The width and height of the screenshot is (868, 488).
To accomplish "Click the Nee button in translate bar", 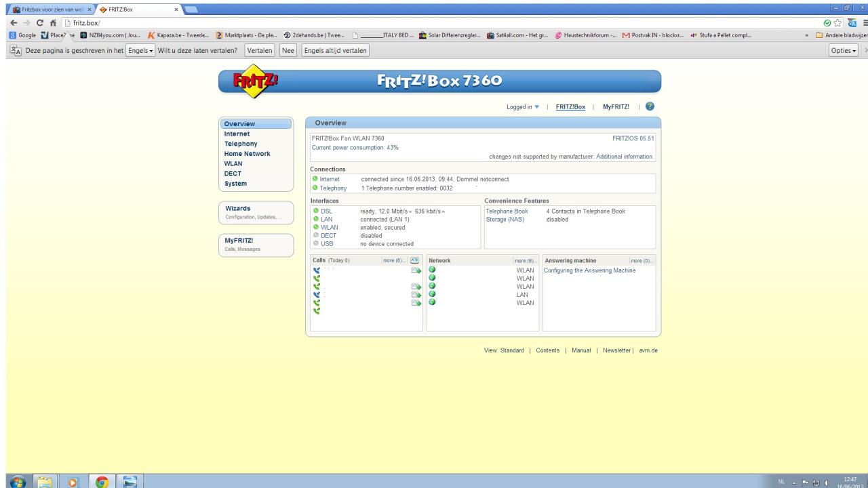I will pos(289,51).
